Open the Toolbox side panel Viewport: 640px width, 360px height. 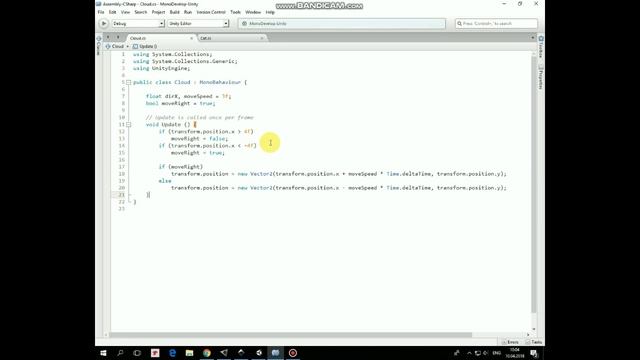pyautogui.click(x=541, y=47)
